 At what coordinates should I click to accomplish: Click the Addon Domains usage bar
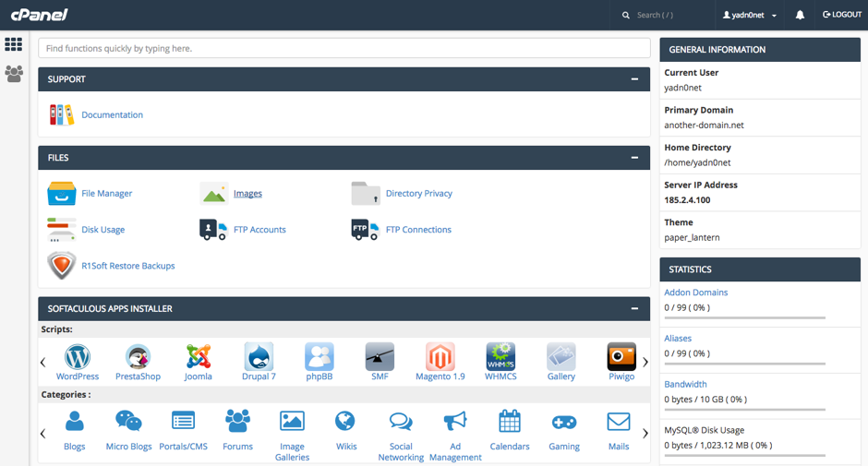pyautogui.click(x=744, y=317)
